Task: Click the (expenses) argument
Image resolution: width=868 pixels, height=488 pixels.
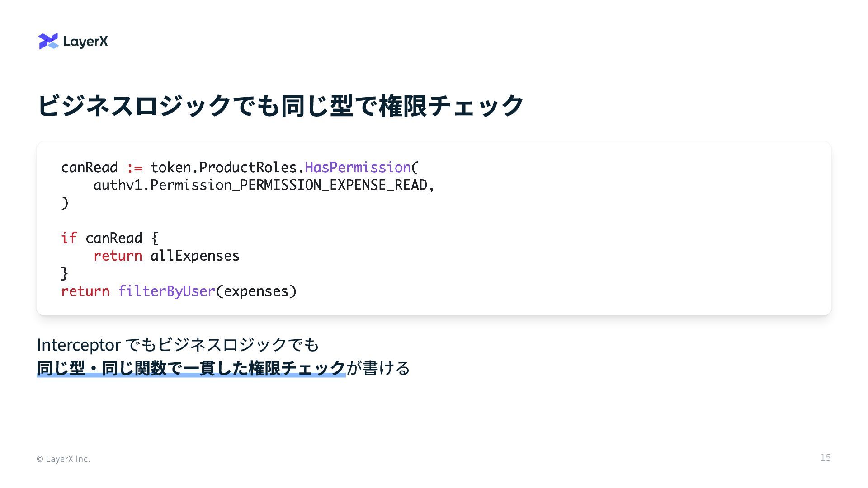Action: (256, 291)
